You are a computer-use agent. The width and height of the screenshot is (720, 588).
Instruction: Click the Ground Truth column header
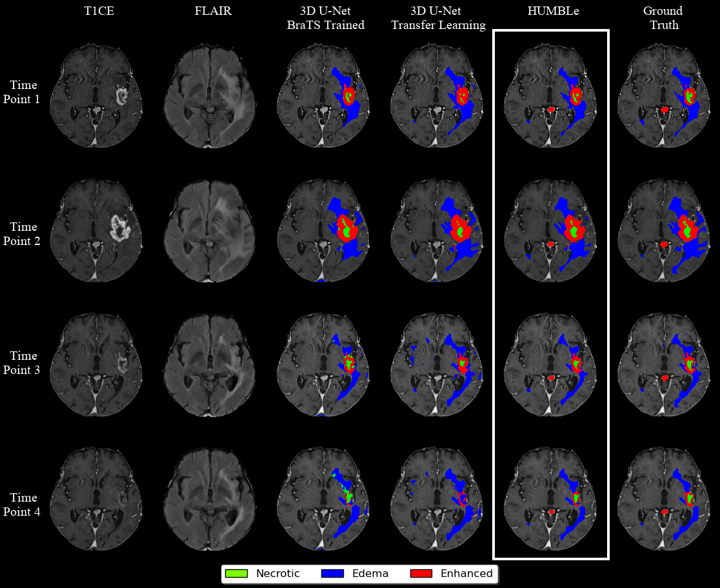click(663, 18)
